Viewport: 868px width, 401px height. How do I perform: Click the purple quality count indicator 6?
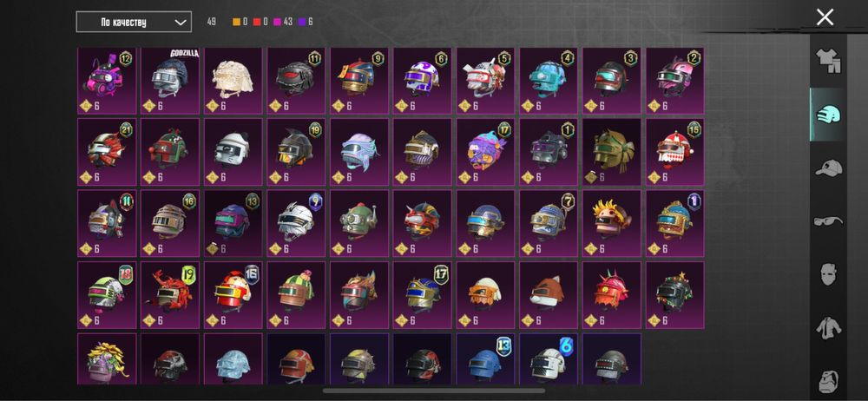[306, 23]
